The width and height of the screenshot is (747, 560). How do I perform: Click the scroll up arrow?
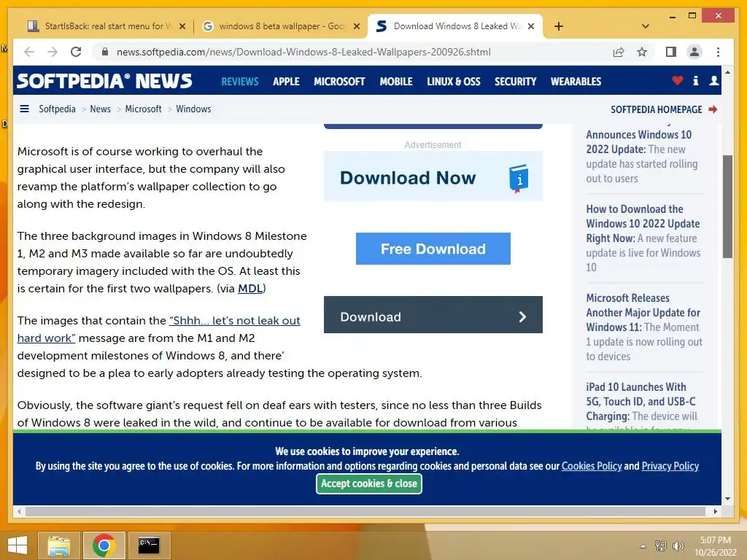coord(727,72)
